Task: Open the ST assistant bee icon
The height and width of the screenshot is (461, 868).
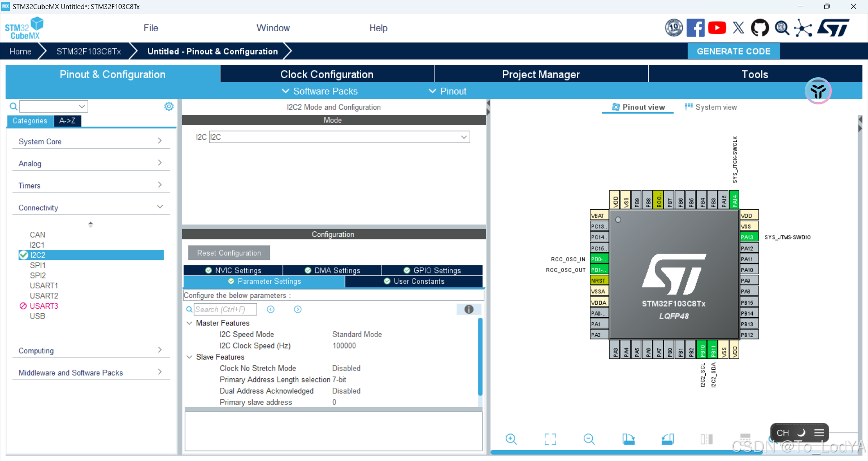Action: tap(818, 91)
